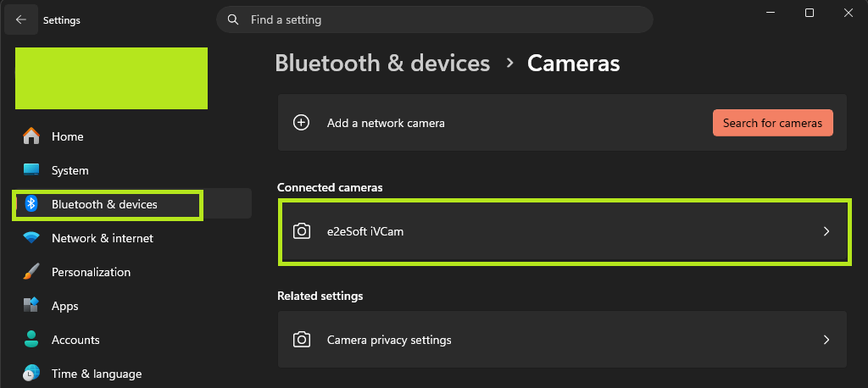This screenshot has width=868, height=388.
Task: Click the plus icon for Add a network camera
Action: click(x=301, y=123)
